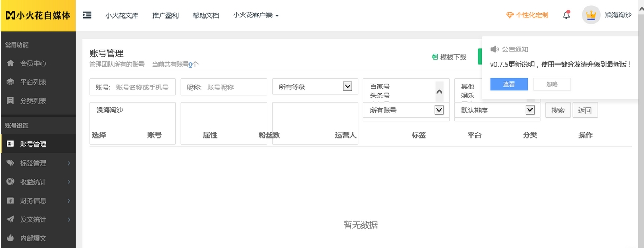Click 查看 in the announcement popup
This screenshot has width=644, height=248.
pos(509,84)
